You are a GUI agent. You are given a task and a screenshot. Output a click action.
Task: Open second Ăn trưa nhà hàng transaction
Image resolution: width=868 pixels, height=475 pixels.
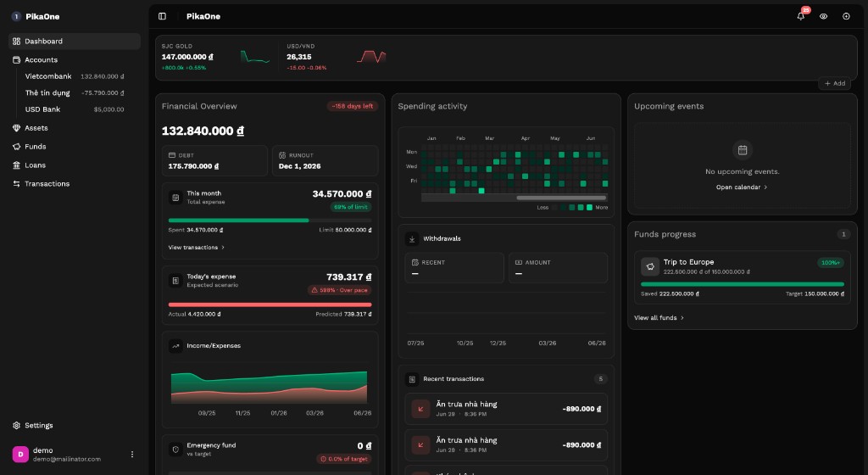pos(506,445)
